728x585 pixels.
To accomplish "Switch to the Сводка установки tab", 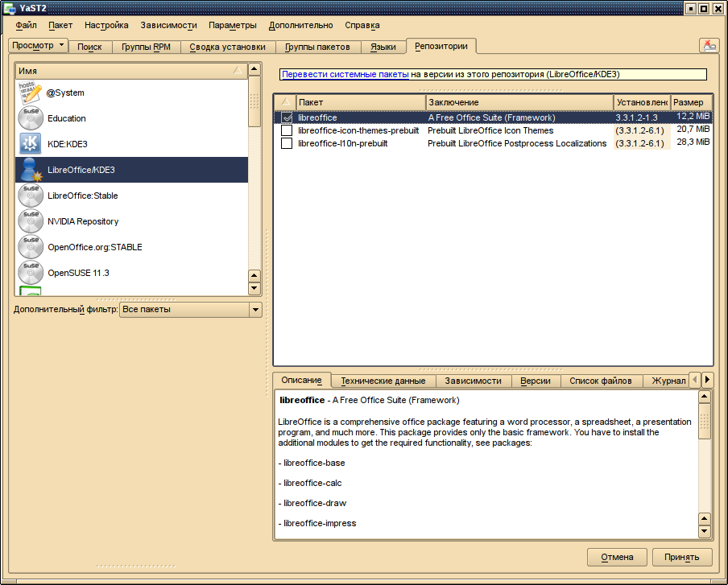I will 227,47.
